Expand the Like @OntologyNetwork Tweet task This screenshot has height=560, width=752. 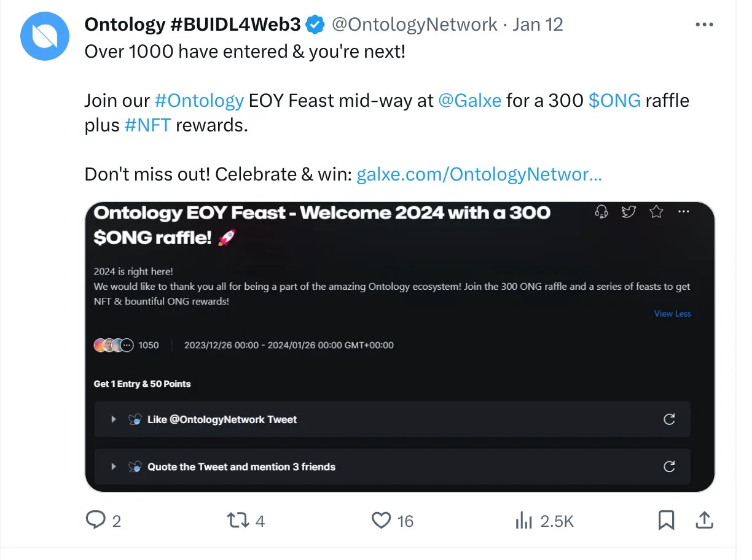click(114, 419)
